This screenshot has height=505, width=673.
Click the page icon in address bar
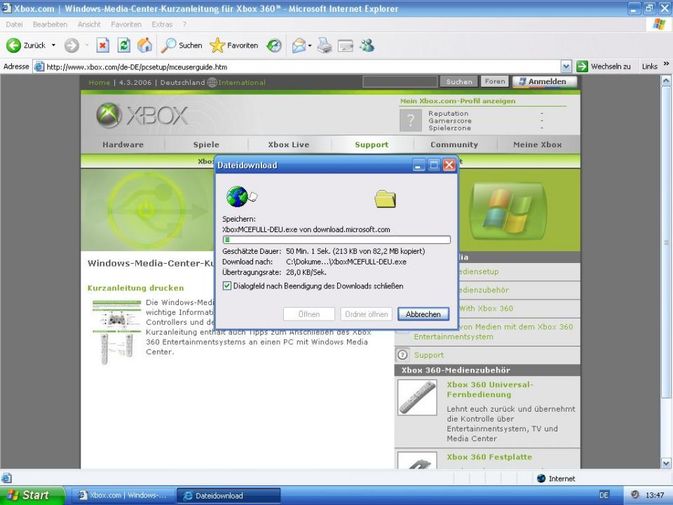pyautogui.click(x=39, y=67)
